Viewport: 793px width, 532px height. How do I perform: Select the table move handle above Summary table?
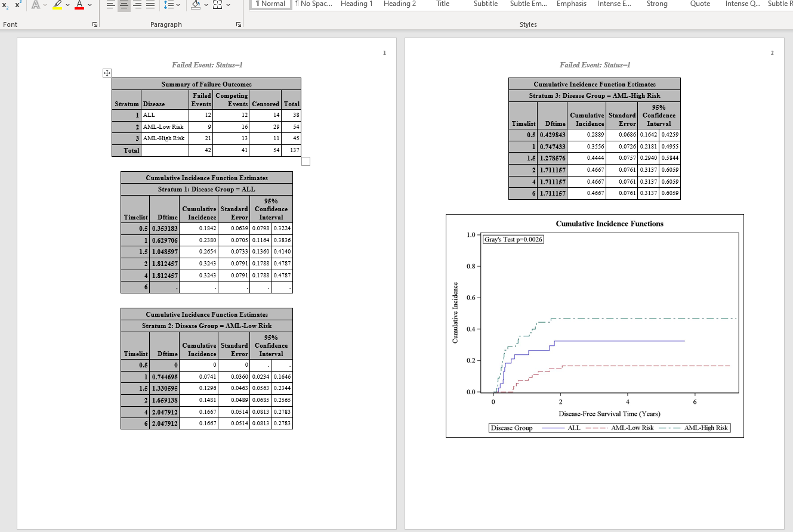[107, 73]
